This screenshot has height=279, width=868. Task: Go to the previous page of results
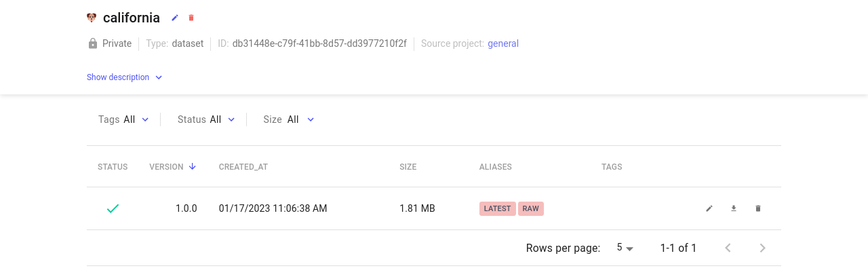point(728,248)
